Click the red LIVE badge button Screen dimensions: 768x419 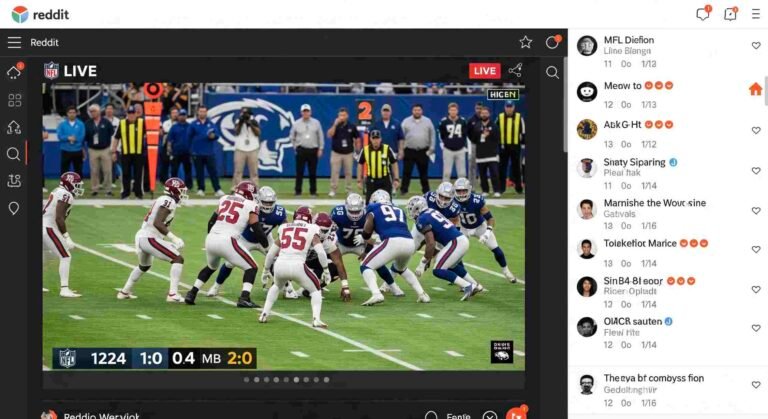[485, 70]
